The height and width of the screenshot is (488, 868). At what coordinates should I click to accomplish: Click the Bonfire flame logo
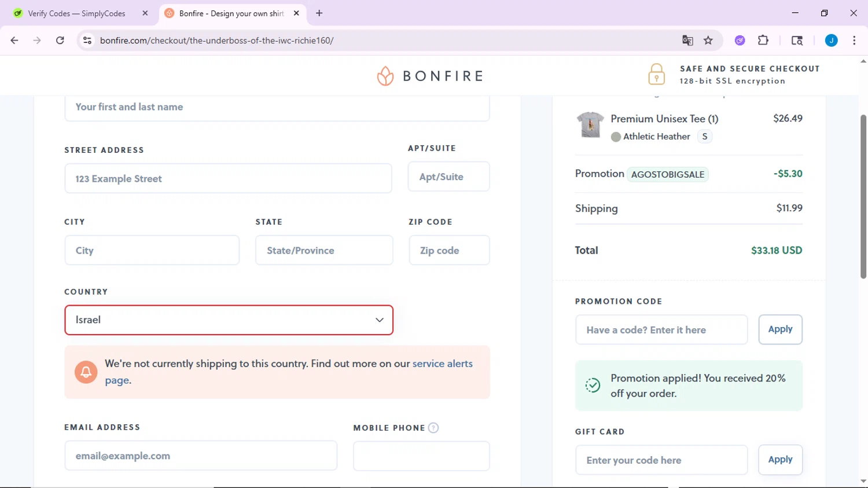pyautogui.click(x=385, y=76)
